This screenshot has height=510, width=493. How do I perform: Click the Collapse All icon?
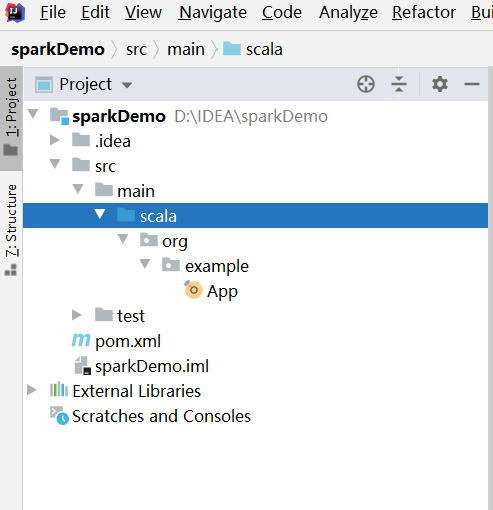click(399, 84)
